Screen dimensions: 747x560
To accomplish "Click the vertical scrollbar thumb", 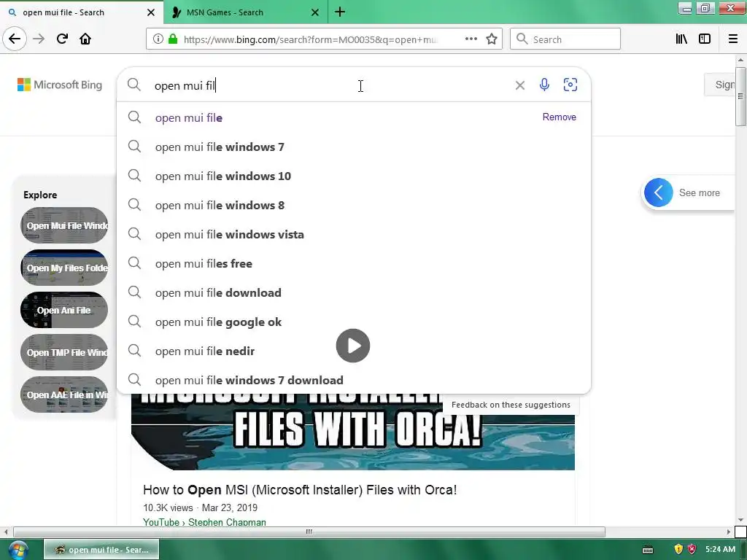I will [x=740, y=96].
